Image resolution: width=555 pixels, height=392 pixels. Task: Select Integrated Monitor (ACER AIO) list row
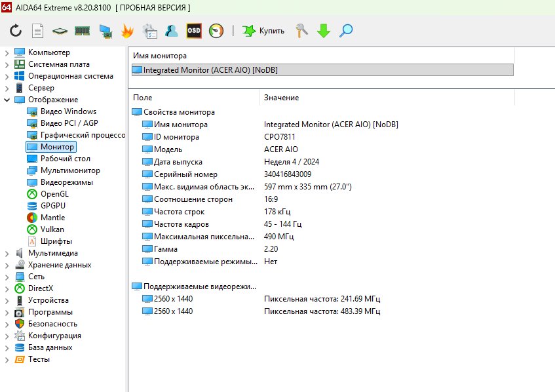click(x=322, y=70)
